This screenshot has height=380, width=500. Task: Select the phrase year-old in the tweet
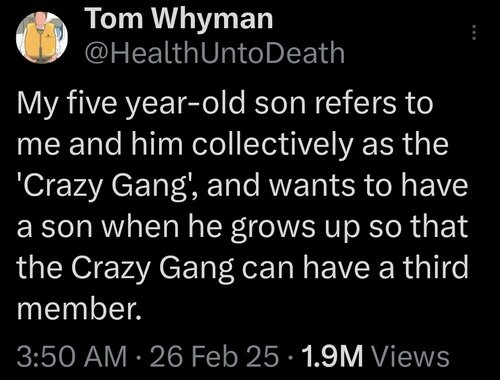click(188, 104)
